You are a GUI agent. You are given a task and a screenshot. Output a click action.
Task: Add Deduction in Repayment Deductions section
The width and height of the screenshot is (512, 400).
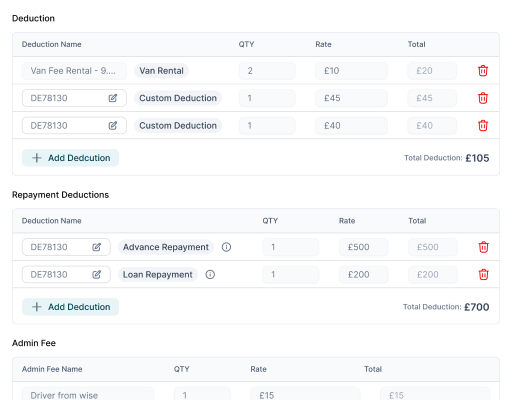(70, 307)
